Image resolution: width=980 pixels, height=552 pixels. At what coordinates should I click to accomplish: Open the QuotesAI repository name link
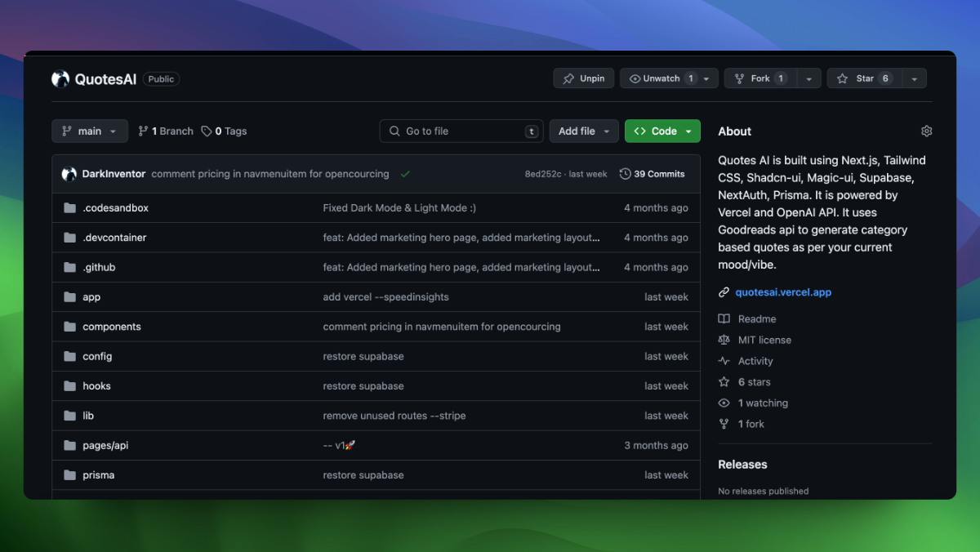(x=105, y=79)
